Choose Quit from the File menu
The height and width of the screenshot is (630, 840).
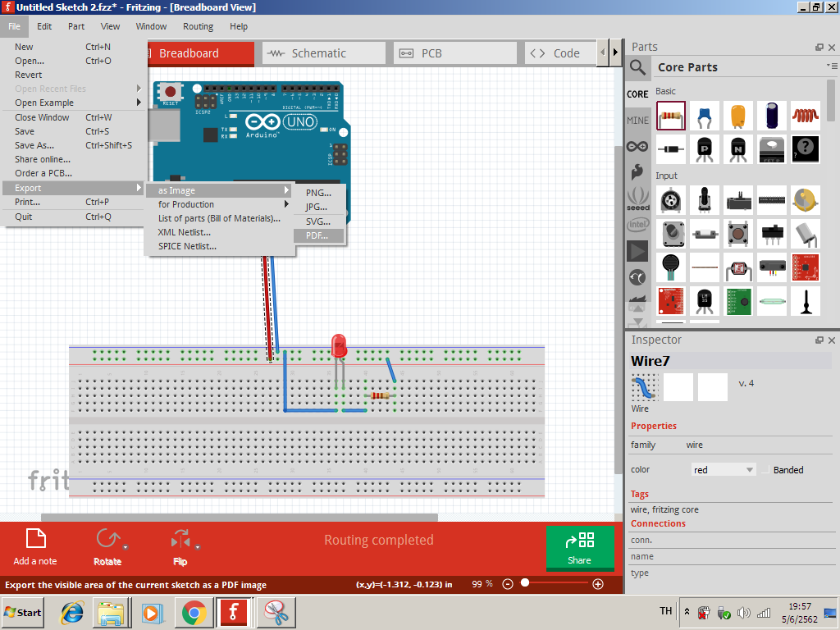[x=73, y=217]
